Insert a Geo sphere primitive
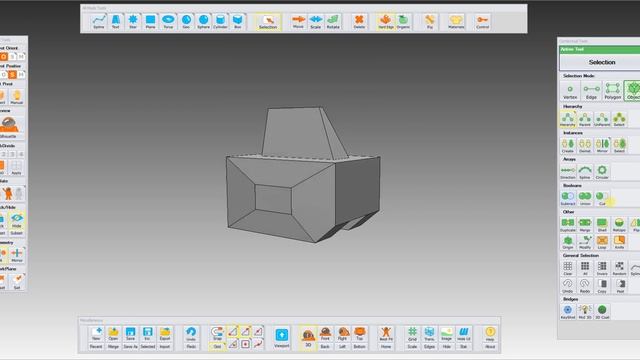 [x=186, y=22]
